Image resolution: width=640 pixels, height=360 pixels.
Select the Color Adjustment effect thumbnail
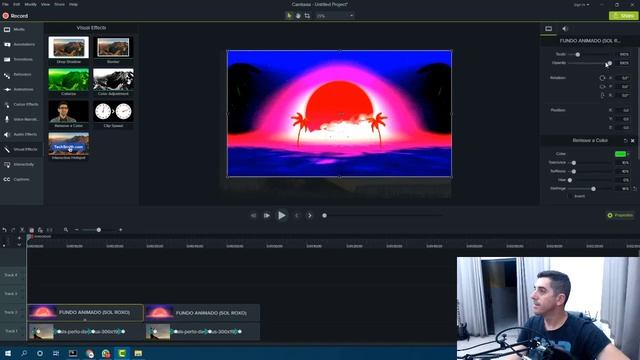pyautogui.click(x=113, y=79)
